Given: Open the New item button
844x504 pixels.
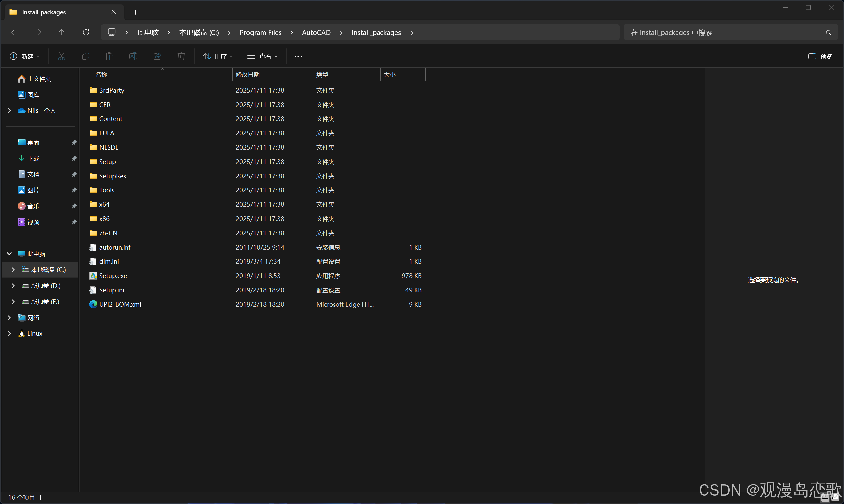Looking at the screenshot, I should click(x=25, y=56).
